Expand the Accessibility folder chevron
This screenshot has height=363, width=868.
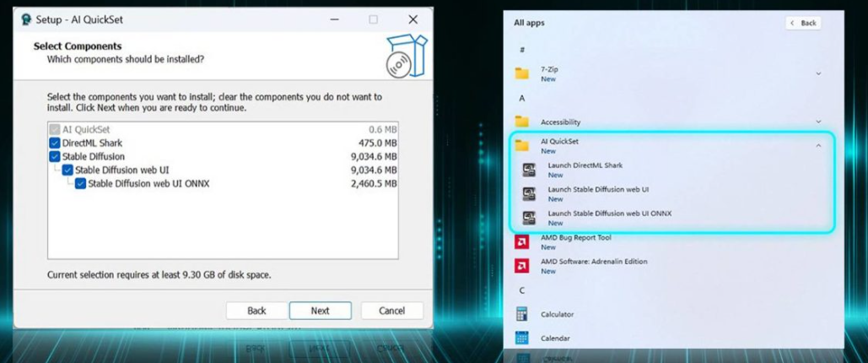click(818, 122)
